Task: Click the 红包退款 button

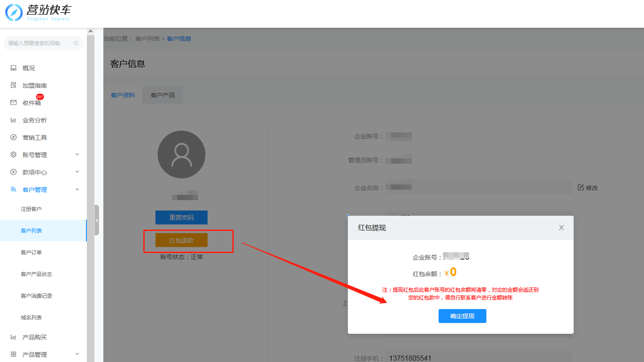Action: tap(182, 240)
